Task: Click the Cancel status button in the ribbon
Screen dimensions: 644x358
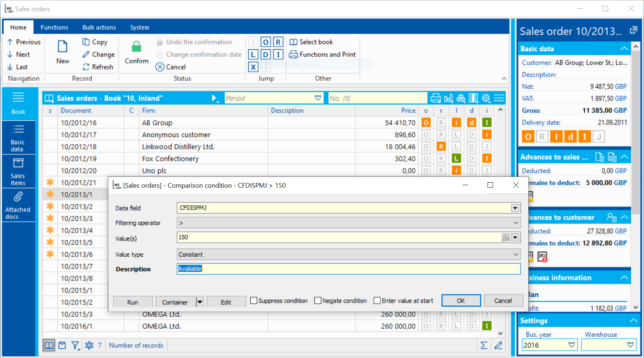Action: [171, 67]
